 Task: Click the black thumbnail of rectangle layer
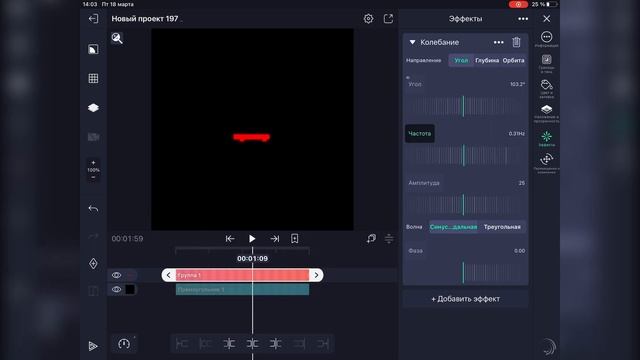click(130, 289)
